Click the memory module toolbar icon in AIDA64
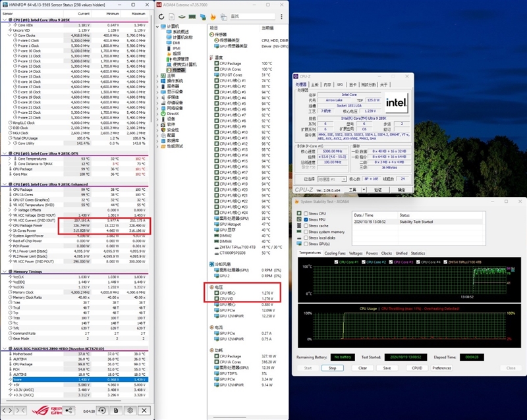This screenshot has height=420, width=527. 192,16
